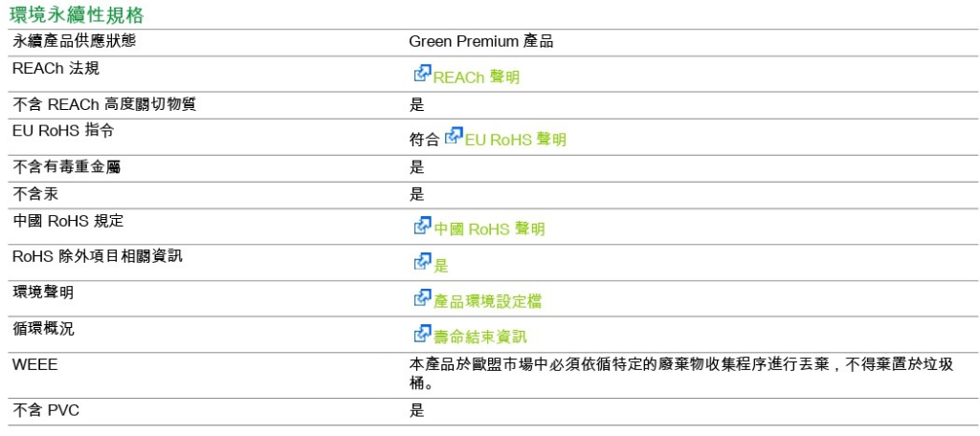This screenshot has height=436, width=980.
Task: Click the link icon in RoHS 除外項目相關資訊 row
Action: point(422,261)
